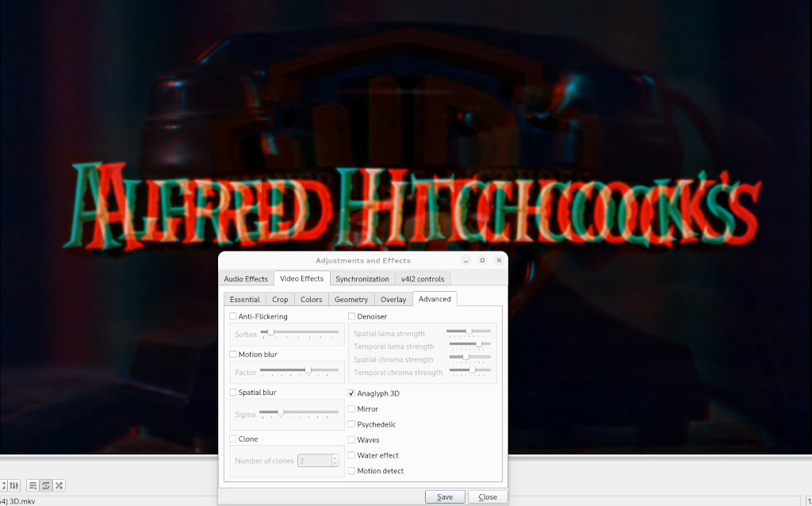Image resolution: width=812 pixels, height=506 pixels.
Task: Enable the Water effect checkbox
Action: 351,456
